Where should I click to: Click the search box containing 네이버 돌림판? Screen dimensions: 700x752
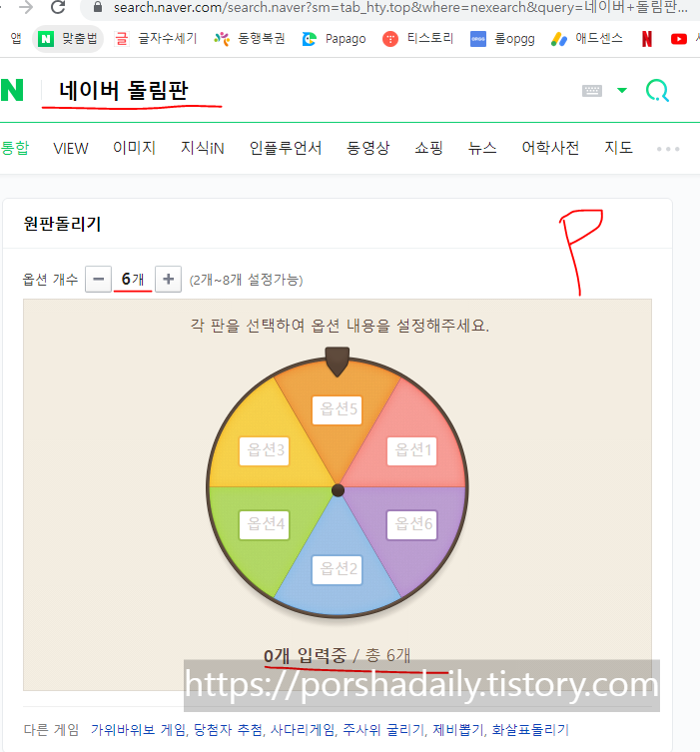tap(307, 91)
